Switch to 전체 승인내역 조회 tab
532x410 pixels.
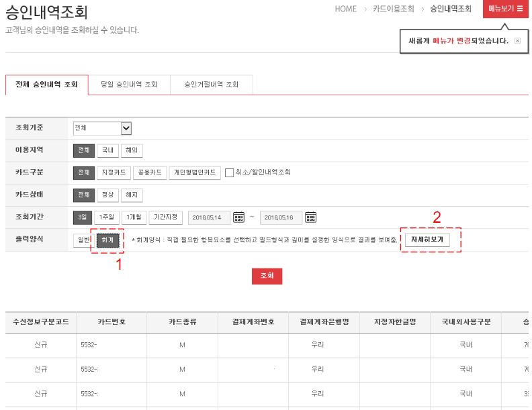click(47, 85)
